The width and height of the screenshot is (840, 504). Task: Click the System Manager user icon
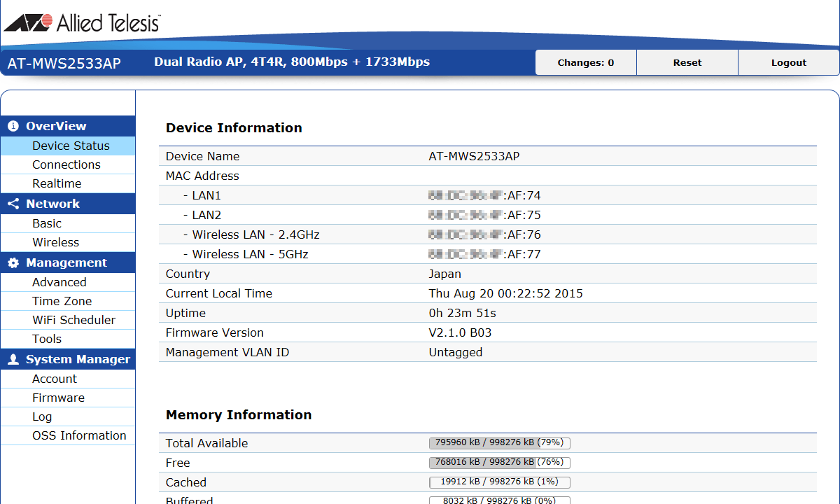point(13,360)
